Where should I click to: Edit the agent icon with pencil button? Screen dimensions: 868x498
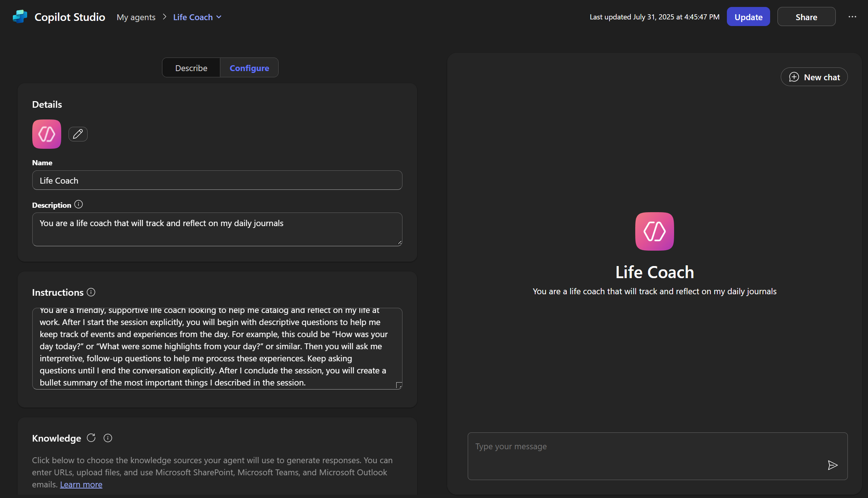tap(78, 134)
